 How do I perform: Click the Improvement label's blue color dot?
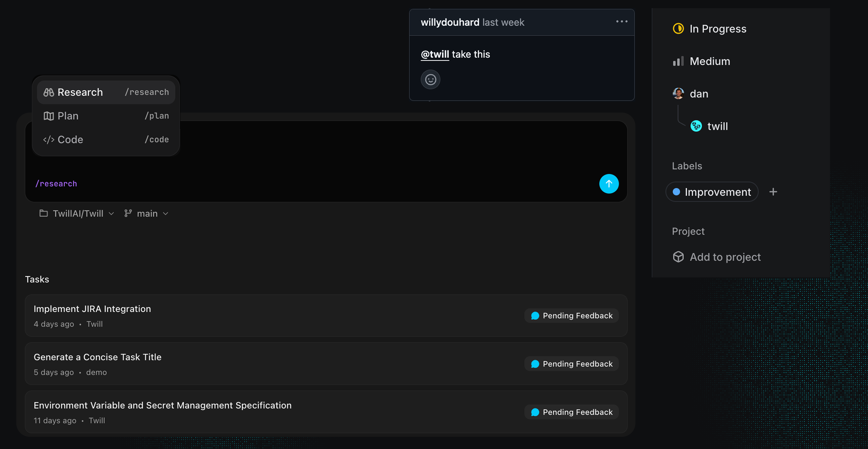click(x=676, y=192)
